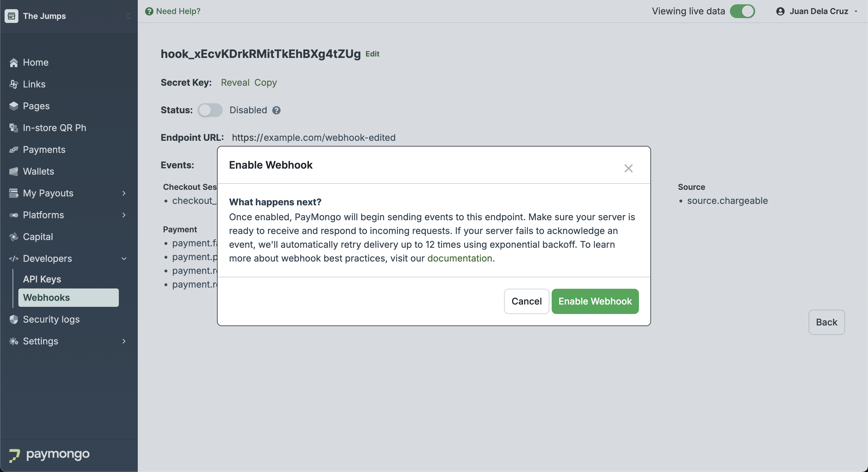Expand the Platforms submenu chevron
This screenshot has height=472, width=868.
point(124,215)
